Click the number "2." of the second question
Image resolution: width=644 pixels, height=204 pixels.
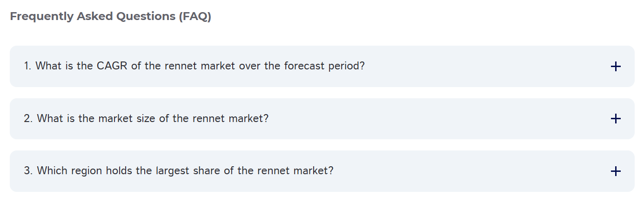[28, 119]
